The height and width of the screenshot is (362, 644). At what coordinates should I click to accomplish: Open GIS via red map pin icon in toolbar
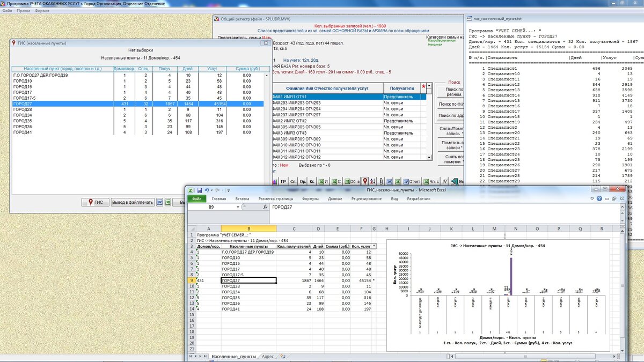365,181
